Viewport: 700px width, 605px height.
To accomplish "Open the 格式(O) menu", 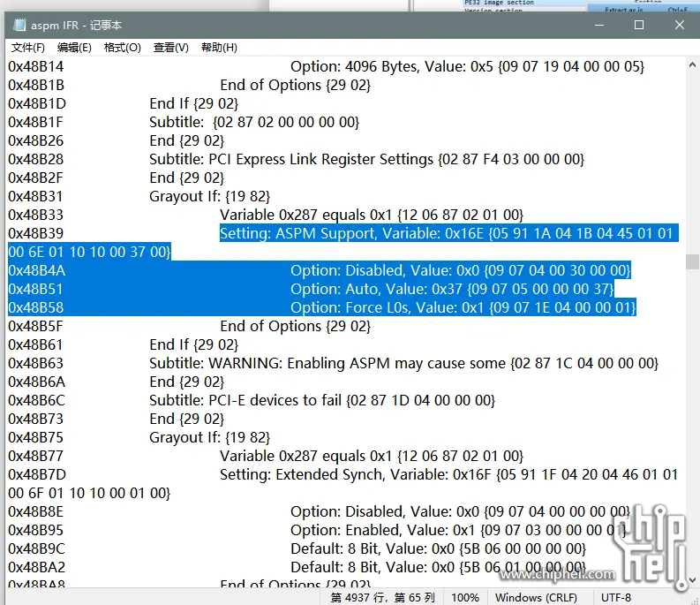I will (123, 48).
